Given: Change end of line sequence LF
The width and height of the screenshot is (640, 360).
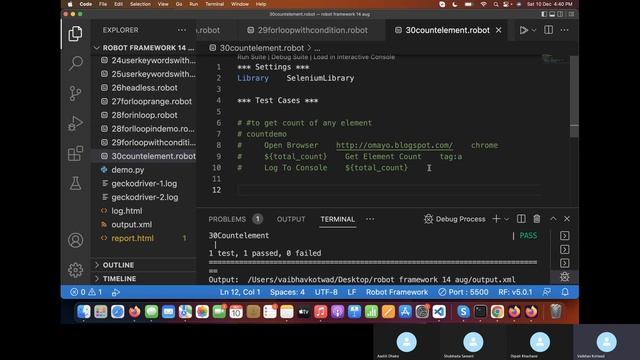Looking at the screenshot, I should click(x=351, y=292).
